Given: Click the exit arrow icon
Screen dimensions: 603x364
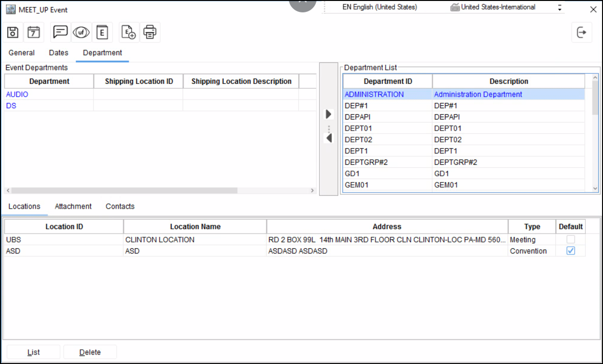Looking at the screenshot, I should click(x=582, y=32).
